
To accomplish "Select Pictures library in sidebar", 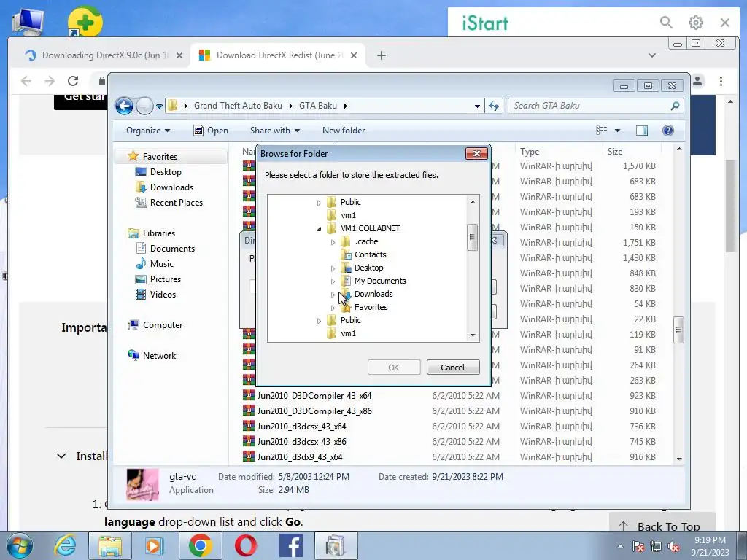I will [166, 279].
